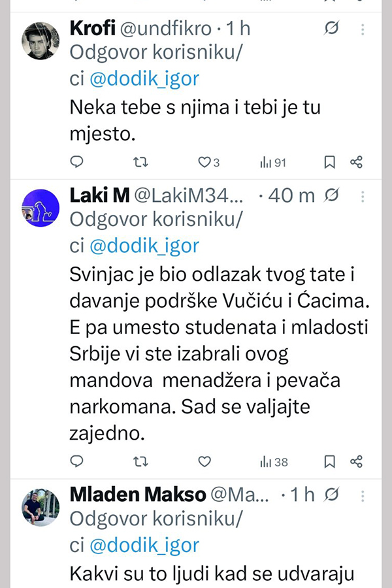The height and width of the screenshot is (588, 392).
Task: Open Krofi's profile picture
Action: point(41,41)
